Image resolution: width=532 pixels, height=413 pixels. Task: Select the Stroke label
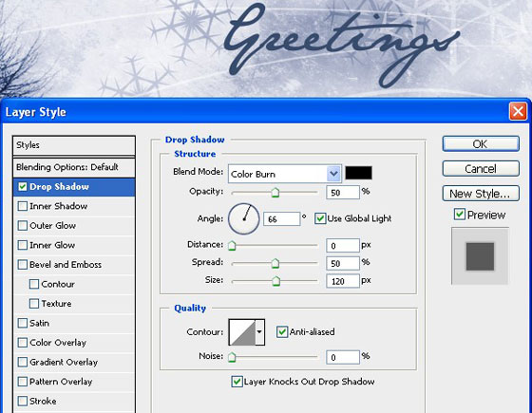43,401
